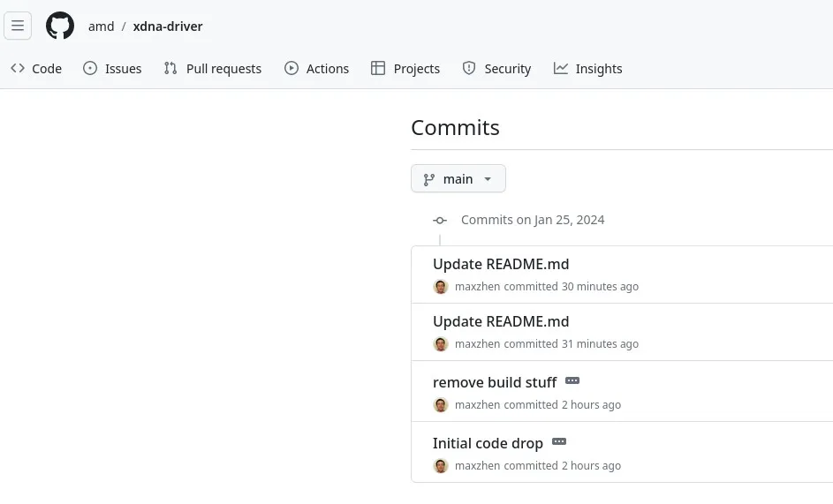Viewport: 833px width, 504px height.
Task: Open the Security tab
Action: [496, 69]
